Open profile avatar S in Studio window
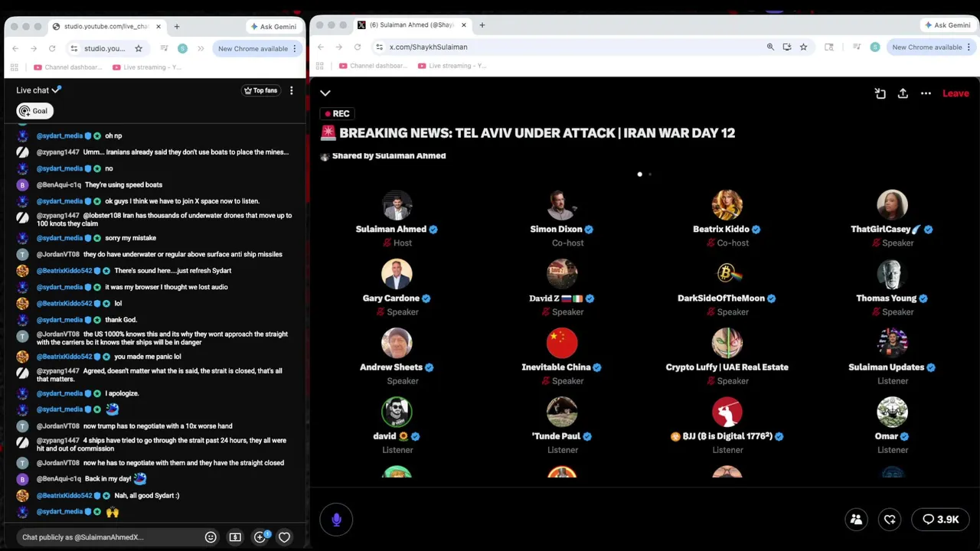 pos(182,48)
